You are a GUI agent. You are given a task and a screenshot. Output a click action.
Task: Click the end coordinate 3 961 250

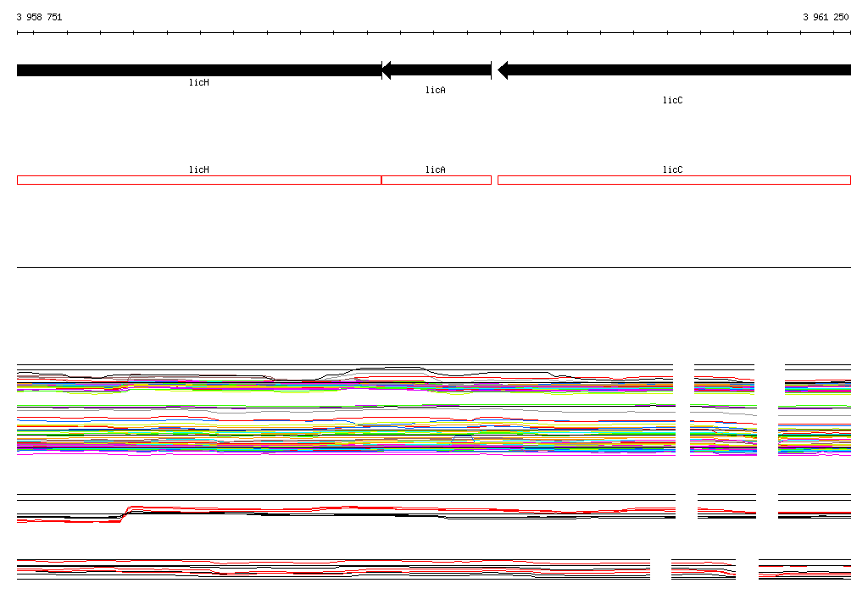point(826,17)
